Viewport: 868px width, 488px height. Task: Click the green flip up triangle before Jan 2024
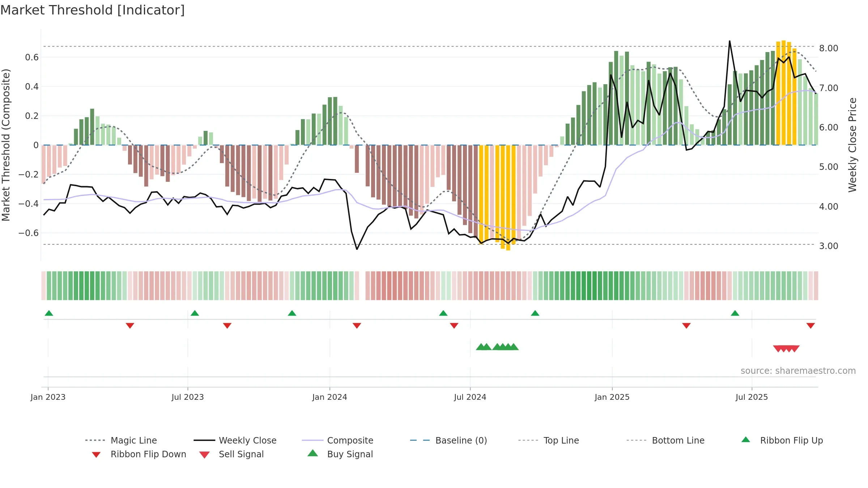[292, 313]
